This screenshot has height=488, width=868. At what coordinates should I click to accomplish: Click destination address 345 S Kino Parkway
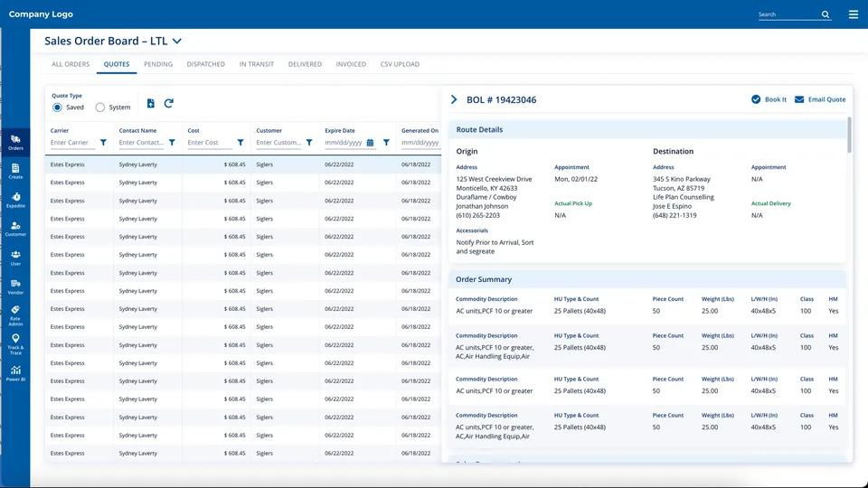[x=682, y=179]
